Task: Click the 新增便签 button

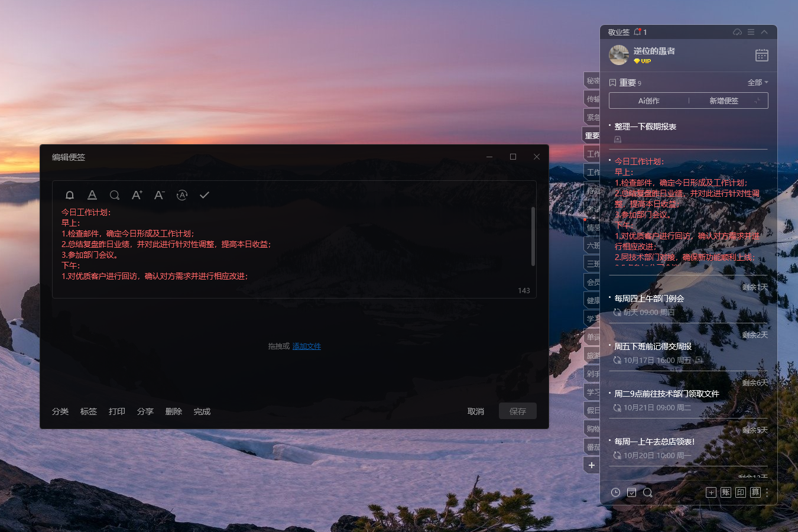Action: [x=724, y=101]
